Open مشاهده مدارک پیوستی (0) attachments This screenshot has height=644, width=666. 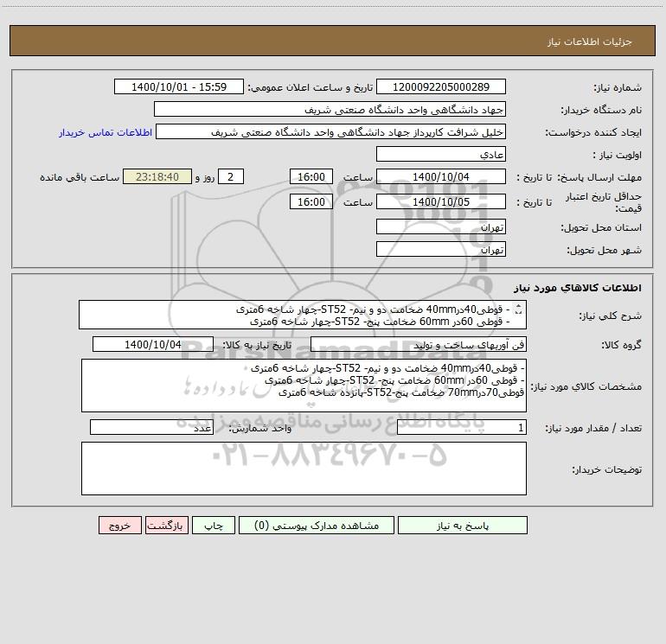pyautogui.click(x=317, y=525)
